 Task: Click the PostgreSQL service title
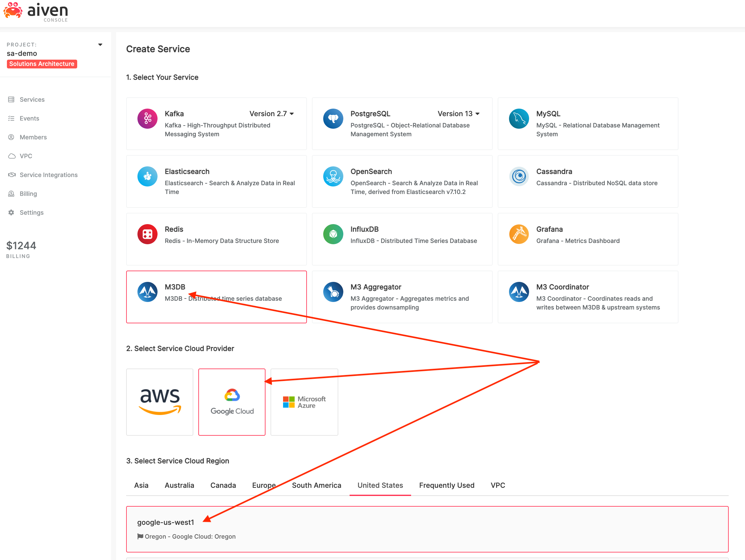370,114
